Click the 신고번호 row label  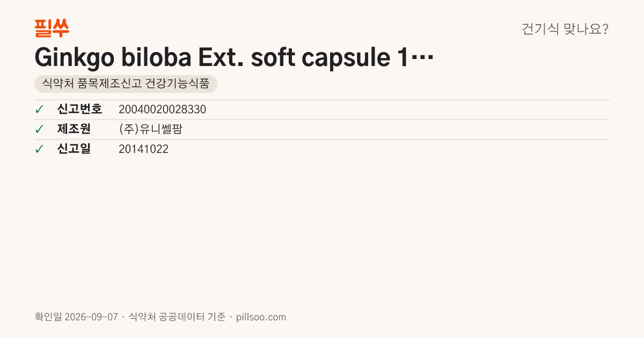[x=79, y=109]
